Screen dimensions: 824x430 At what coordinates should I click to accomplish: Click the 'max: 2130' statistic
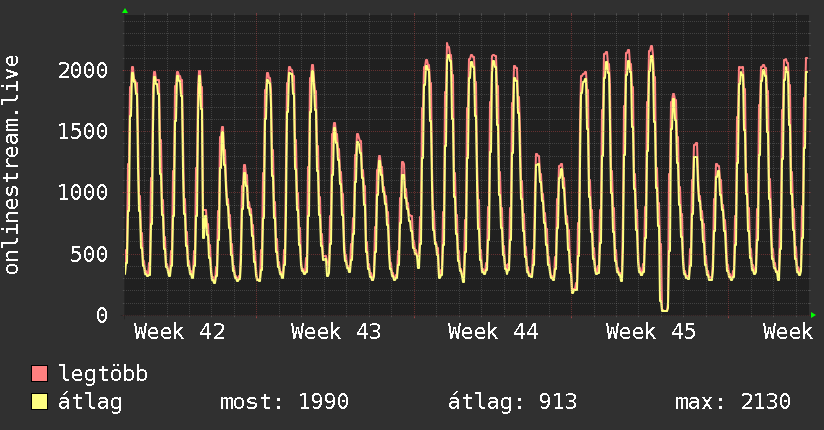[733, 402]
